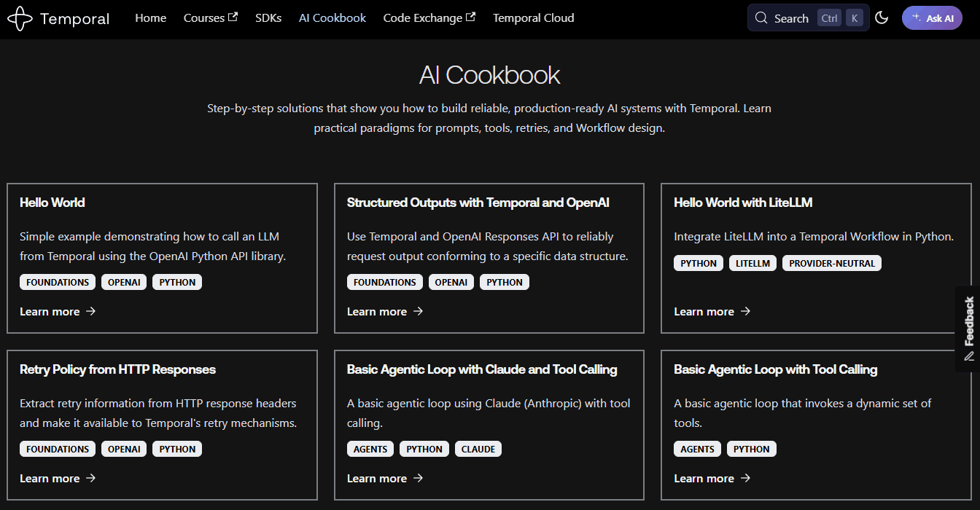Click PYTHON tag in LiteLLM card

(699, 263)
